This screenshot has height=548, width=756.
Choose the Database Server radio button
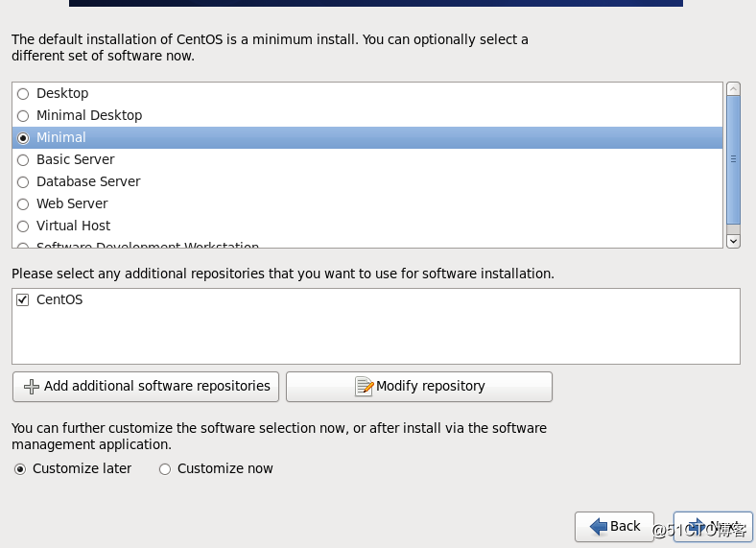(x=23, y=182)
